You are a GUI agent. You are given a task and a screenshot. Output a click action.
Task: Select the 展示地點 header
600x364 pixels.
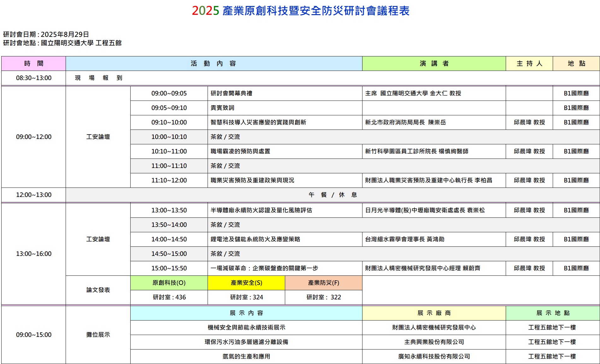[x=553, y=313]
